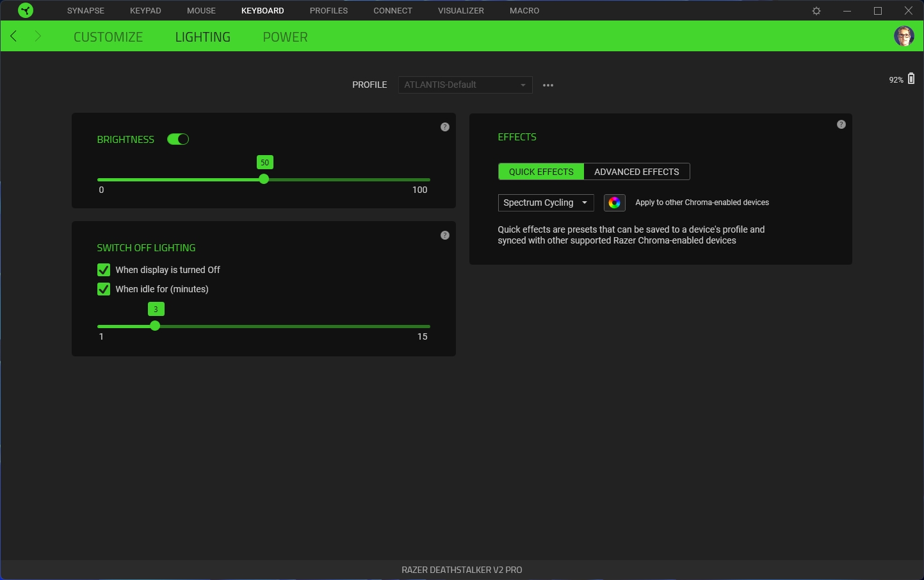Click the brightness value 50 tooltip

[265, 162]
